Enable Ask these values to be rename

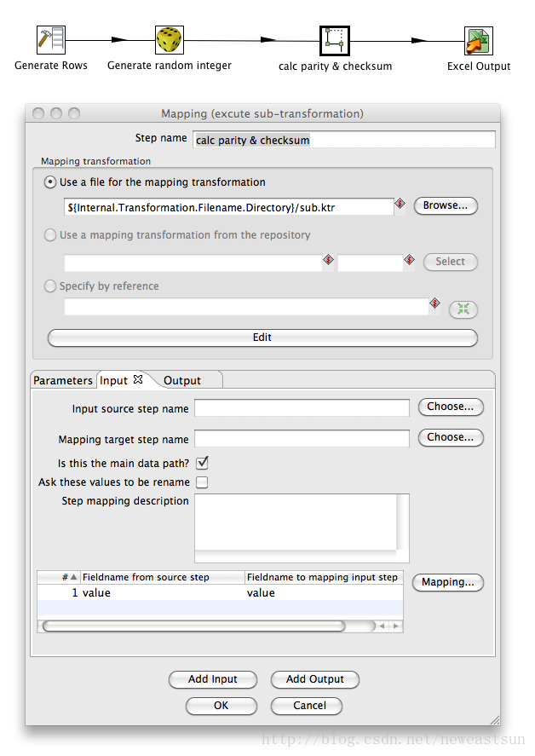[202, 482]
